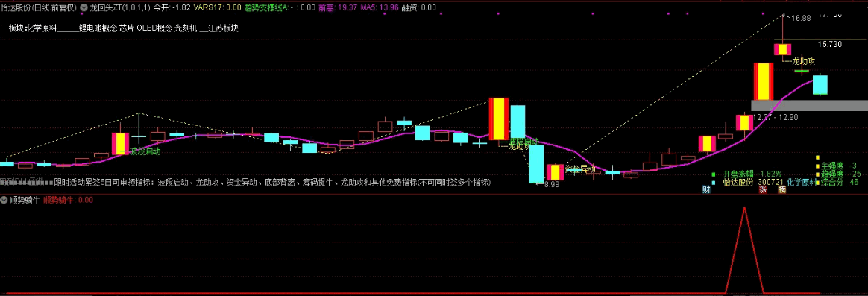The image size is (868, 296).
Task: Click the 综合分 46 score readout
Action: pyautogui.click(x=839, y=182)
